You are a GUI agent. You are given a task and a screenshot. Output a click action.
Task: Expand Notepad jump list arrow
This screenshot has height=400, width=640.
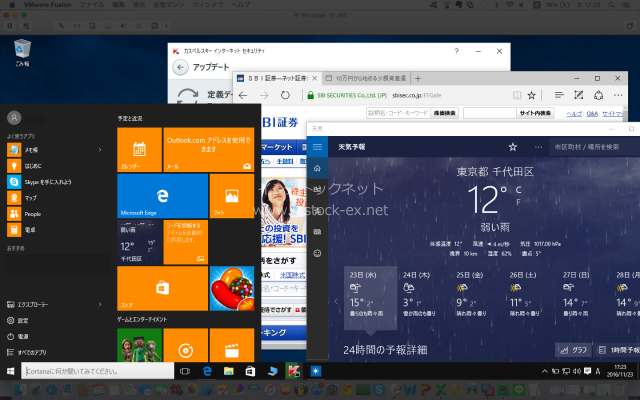[x=100, y=150]
